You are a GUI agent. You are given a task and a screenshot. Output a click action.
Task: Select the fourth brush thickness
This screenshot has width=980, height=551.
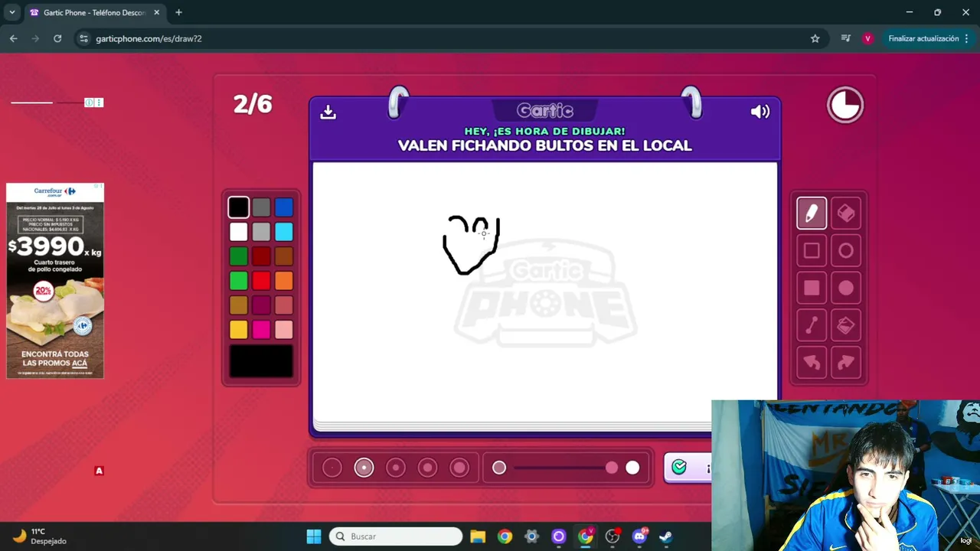click(x=427, y=468)
